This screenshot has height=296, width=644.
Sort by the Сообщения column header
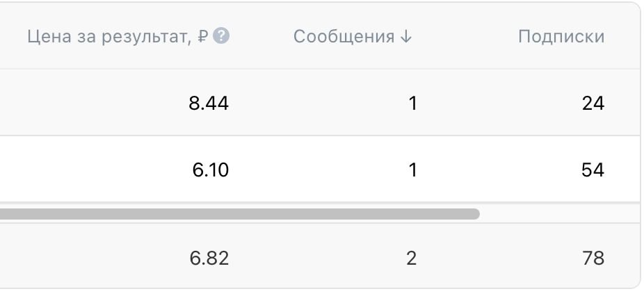tap(344, 37)
